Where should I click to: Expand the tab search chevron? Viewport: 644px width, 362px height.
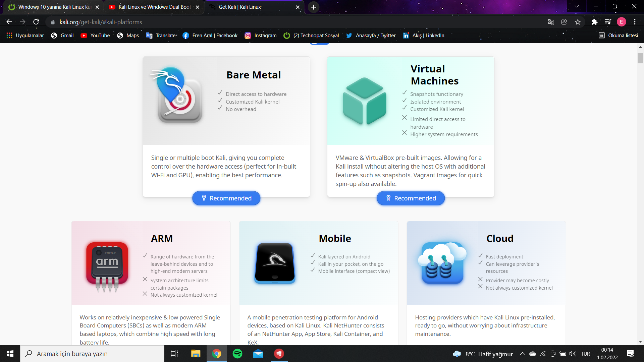pos(577,6)
